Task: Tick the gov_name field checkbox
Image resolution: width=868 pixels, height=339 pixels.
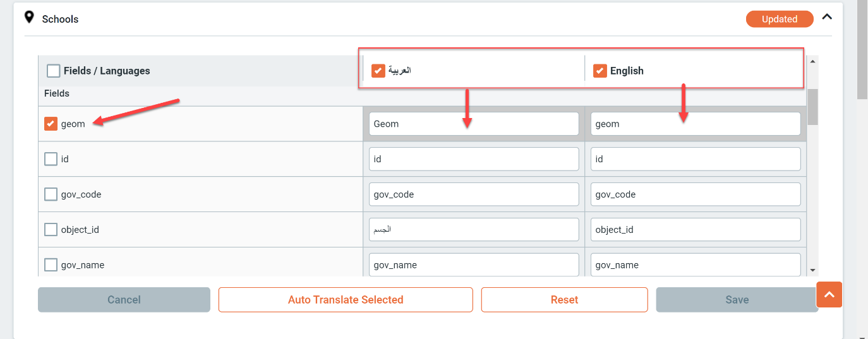Action: point(51,265)
